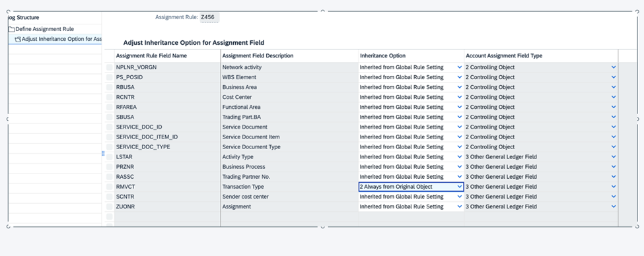The height and width of the screenshot is (256, 644).
Task: Click the SCNTR field name cell
Action: pos(168,197)
